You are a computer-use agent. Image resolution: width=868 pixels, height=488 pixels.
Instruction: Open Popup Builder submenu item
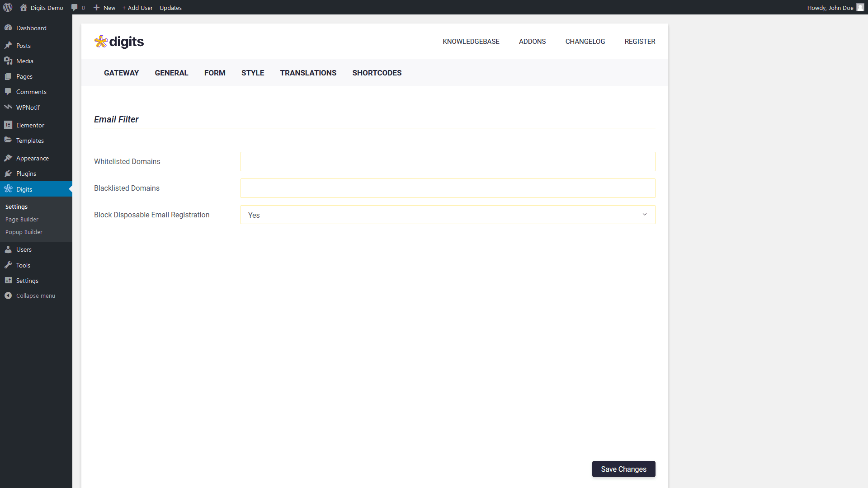tap(24, 232)
